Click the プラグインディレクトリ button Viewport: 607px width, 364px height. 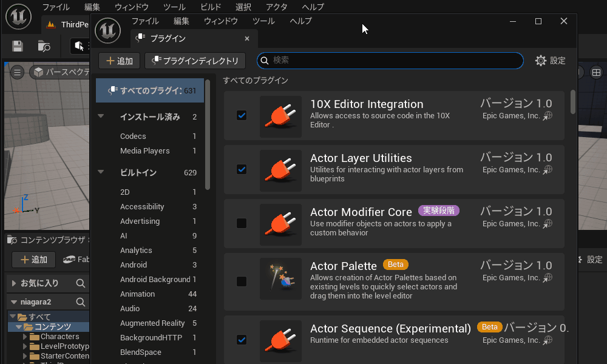point(195,61)
